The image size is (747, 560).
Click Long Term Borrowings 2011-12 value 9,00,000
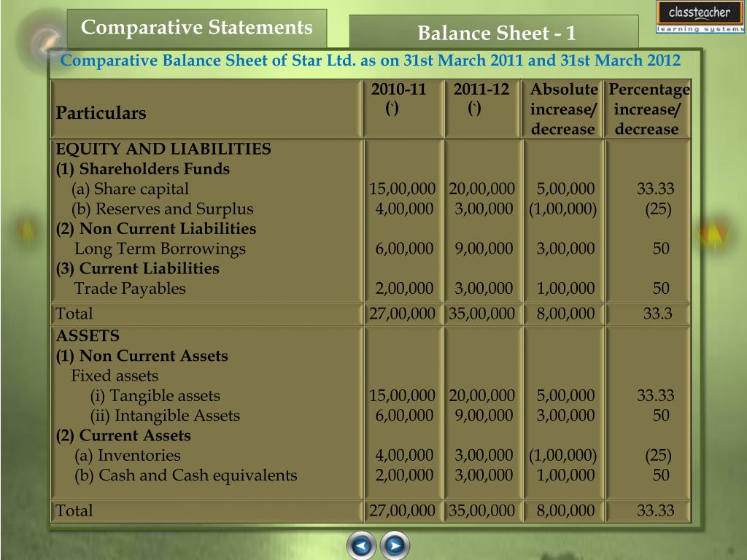pyautogui.click(x=484, y=249)
